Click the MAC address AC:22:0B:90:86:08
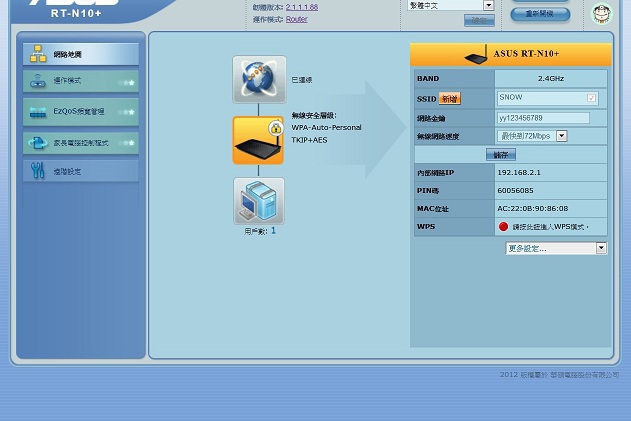This screenshot has width=631, height=421. click(x=532, y=208)
